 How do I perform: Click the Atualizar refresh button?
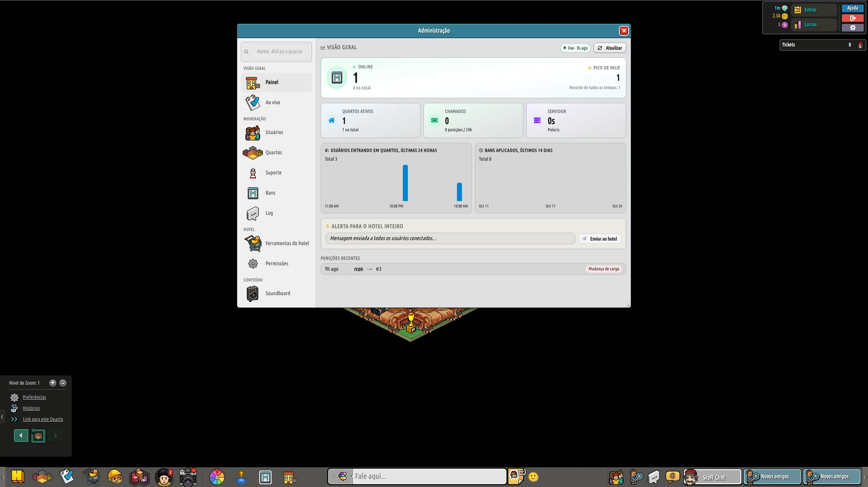[610, 48]
